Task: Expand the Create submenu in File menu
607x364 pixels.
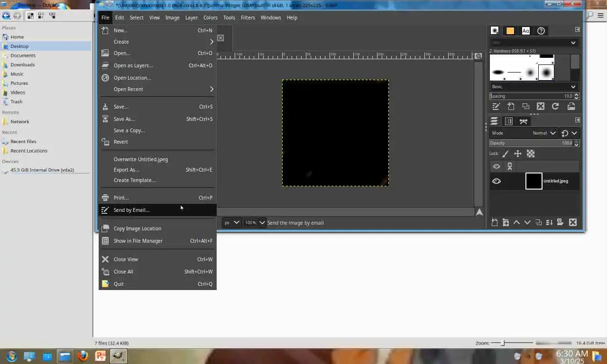Action: [157, 42]
